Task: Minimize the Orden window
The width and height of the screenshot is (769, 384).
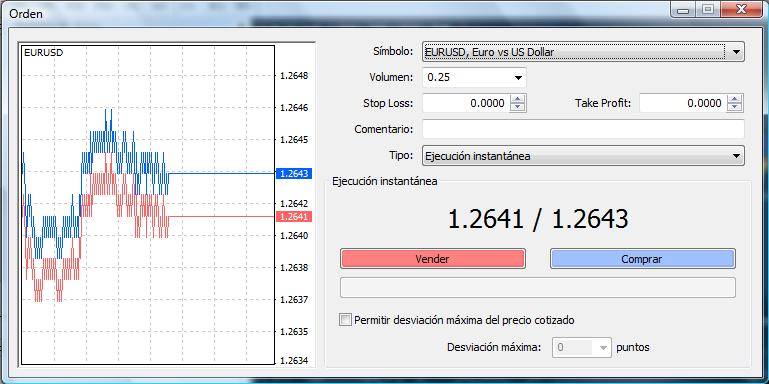Action: click(x=684, y=10)
